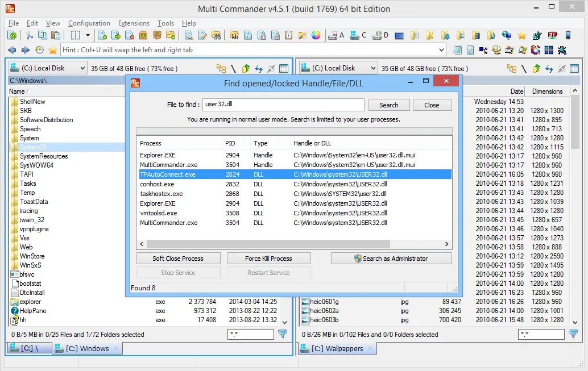588x371 pixels.
Task: Click the new folder icon with plus
Action: click(171, 36)
